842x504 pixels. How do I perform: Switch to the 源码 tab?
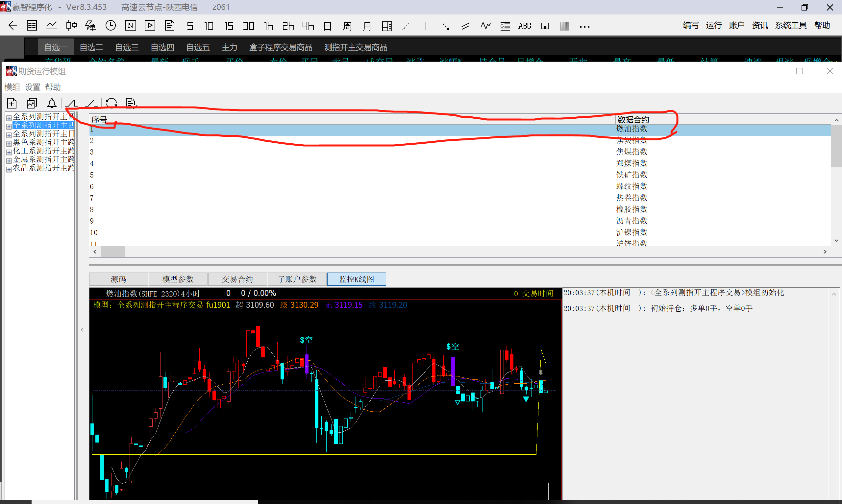[x=118, y=279]
